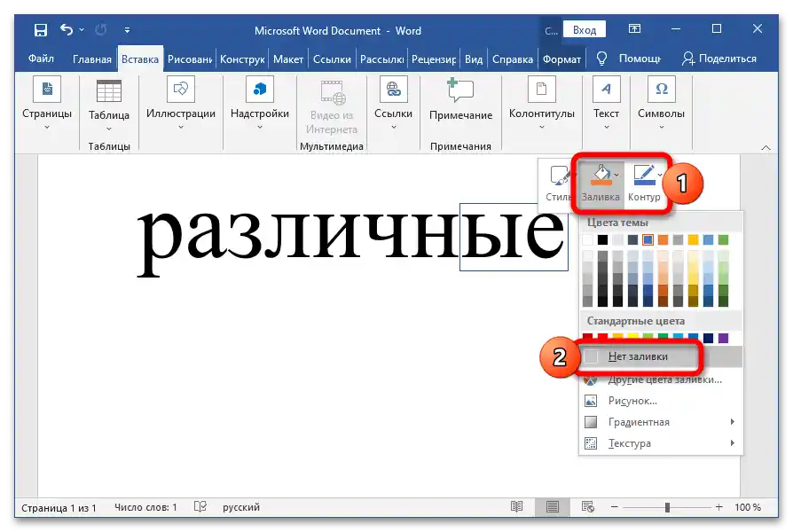Screen dimensions: 793x532
Task: Zoom out with the minus button
Action: coord(615,506)
